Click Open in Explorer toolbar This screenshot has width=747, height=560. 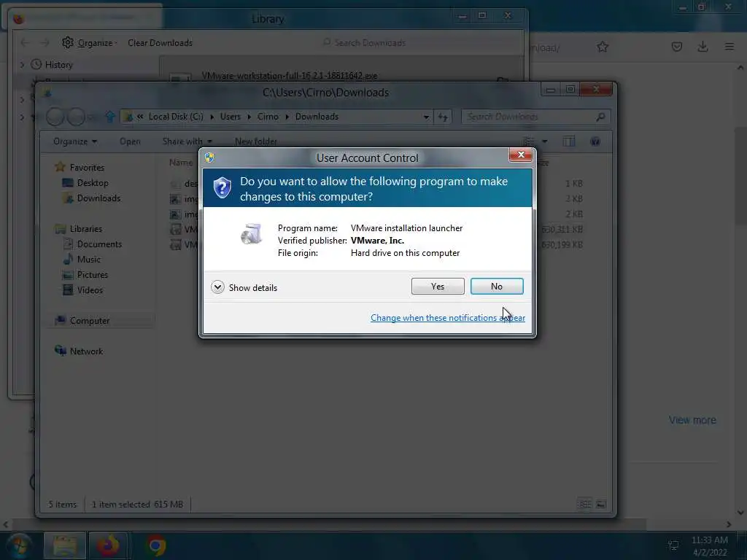[130, 141]
